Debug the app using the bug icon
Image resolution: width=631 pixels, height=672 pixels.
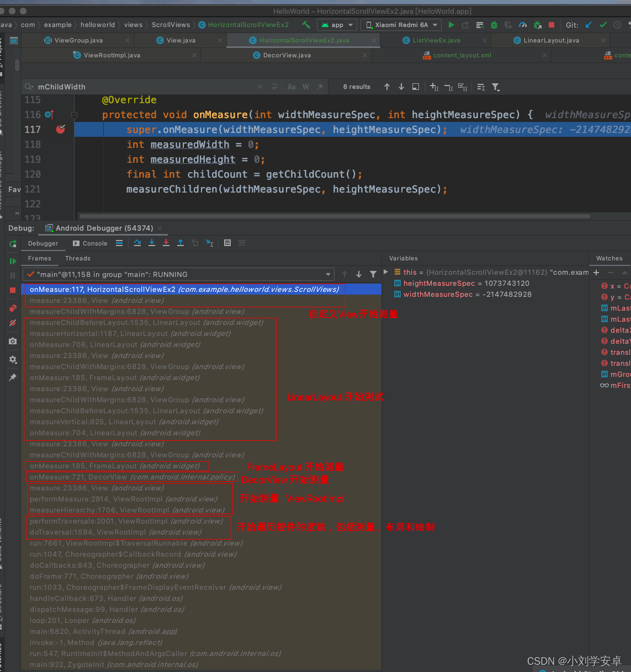click(494, 24)
